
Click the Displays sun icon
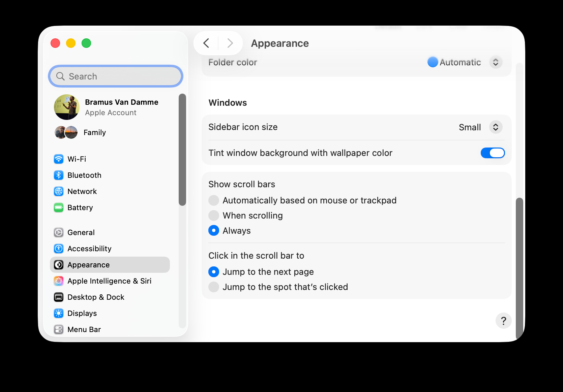tap(59, 313)
